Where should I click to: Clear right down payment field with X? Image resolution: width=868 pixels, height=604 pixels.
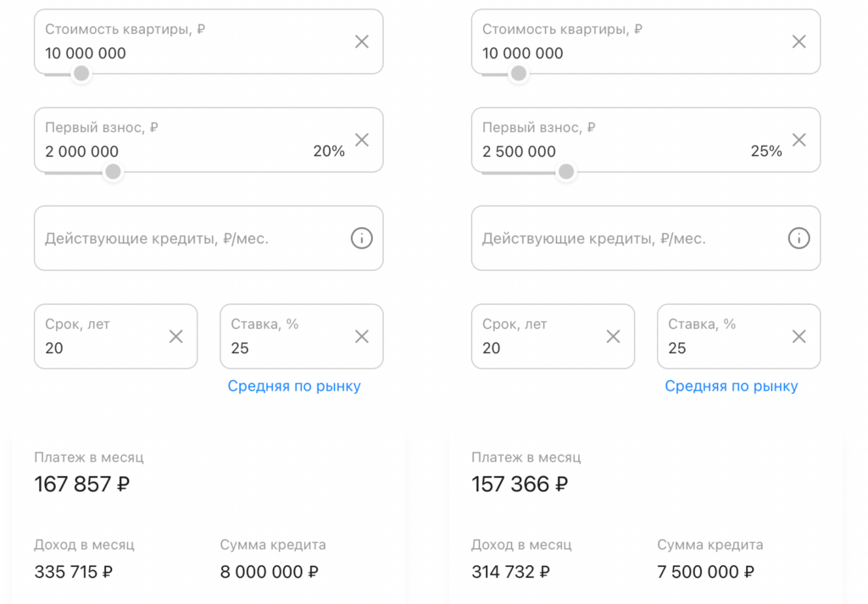coord(798,140)
